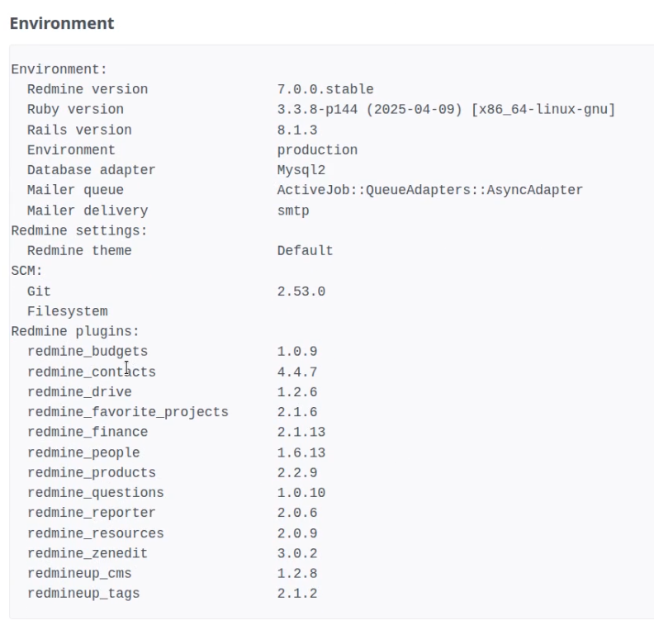Click the "Filesystem" row
The height and width of the screenshot is (644, 654).
point(68,311)
